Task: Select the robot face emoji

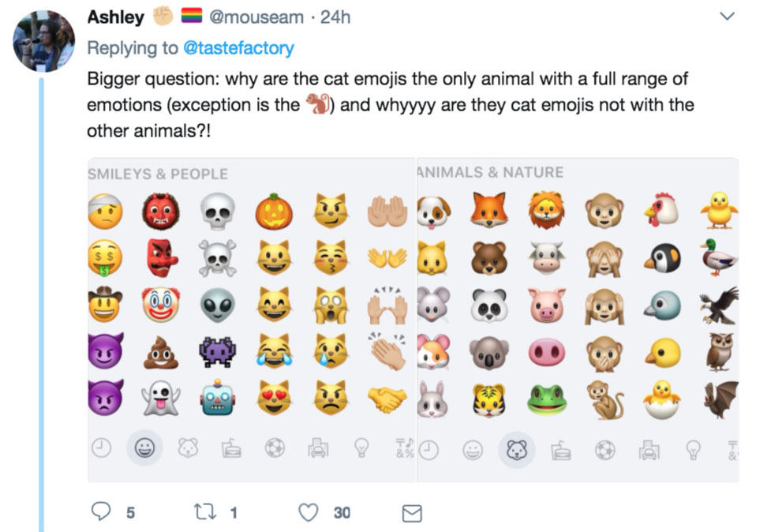Action: [x=218, y=398]
